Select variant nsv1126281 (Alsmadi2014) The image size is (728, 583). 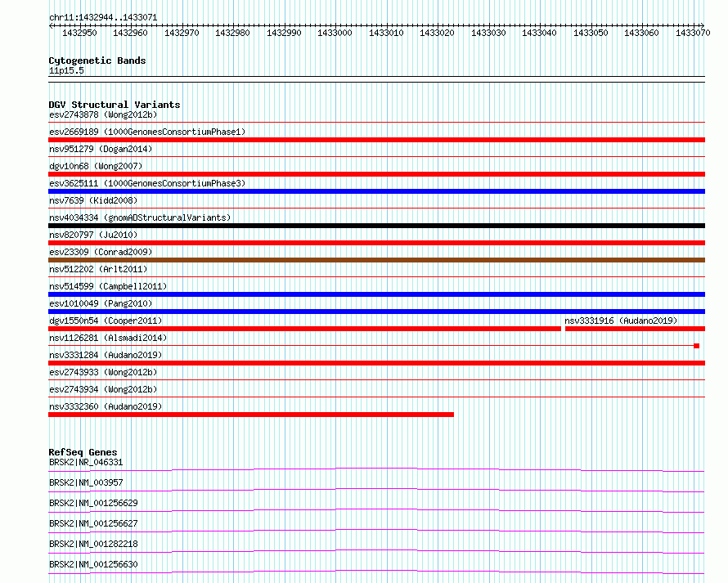coord(108,338)
